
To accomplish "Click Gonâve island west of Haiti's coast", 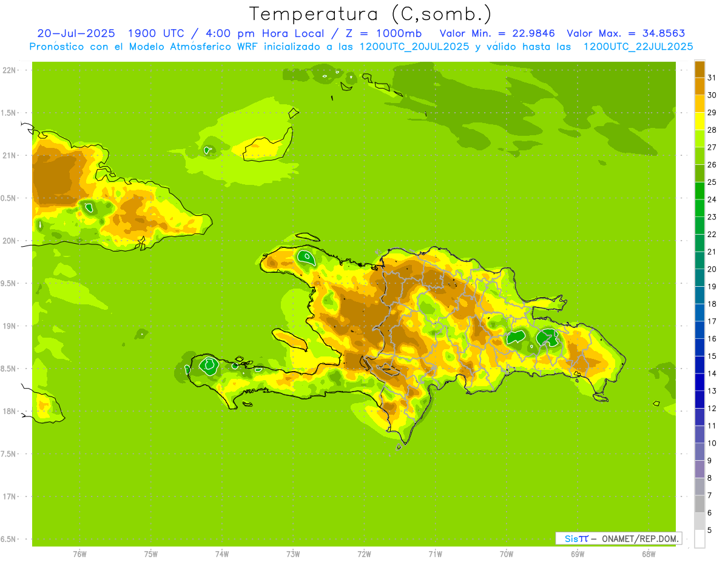I will [291, 340].
